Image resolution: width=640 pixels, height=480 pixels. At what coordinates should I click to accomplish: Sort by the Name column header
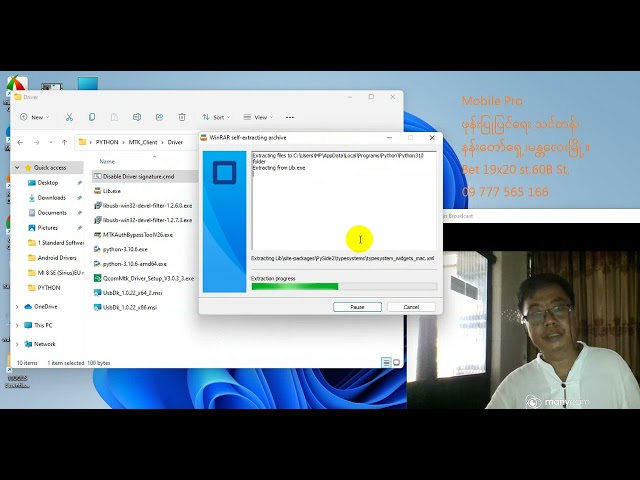[x=107, y=162]
